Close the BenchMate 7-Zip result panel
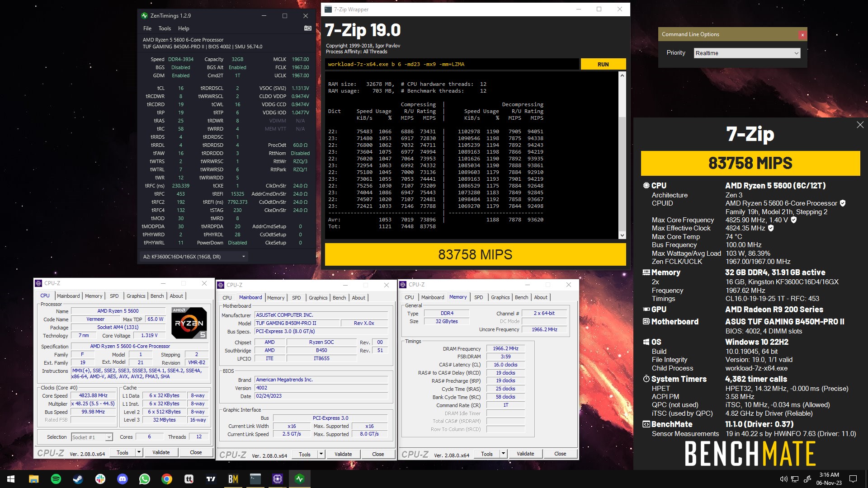The height and width of the screenshot is (488, 868). (x=860, y=125)
